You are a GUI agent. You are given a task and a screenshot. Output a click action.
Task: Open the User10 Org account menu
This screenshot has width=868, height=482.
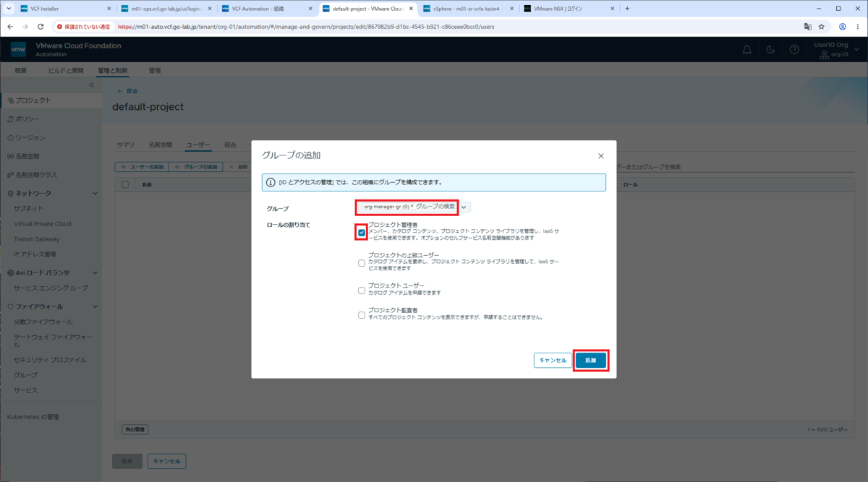click(x=835, y=50)
